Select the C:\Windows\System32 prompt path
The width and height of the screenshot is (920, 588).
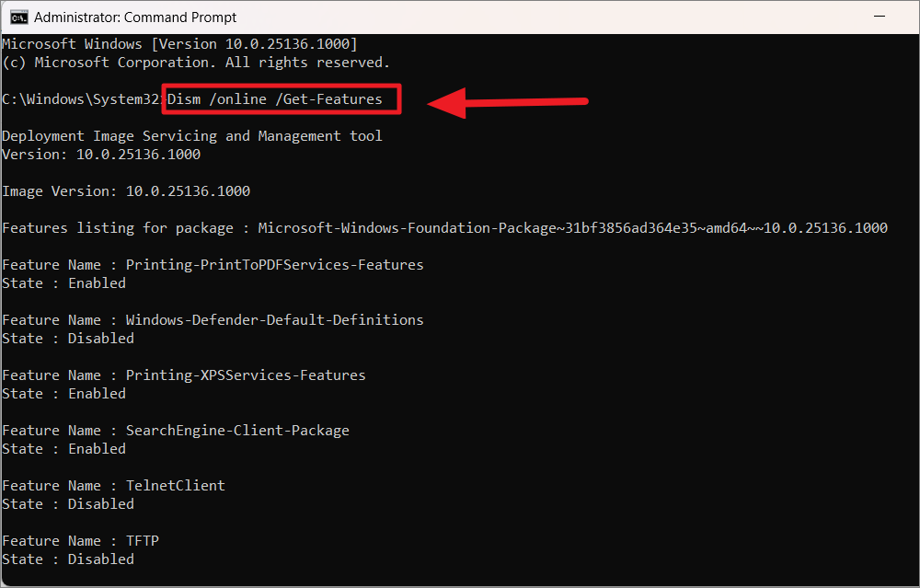(x=81, y=98)
